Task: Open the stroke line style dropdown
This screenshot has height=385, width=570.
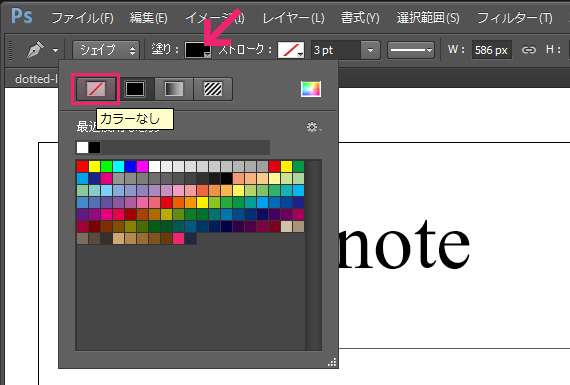Action: coord(411,50)
